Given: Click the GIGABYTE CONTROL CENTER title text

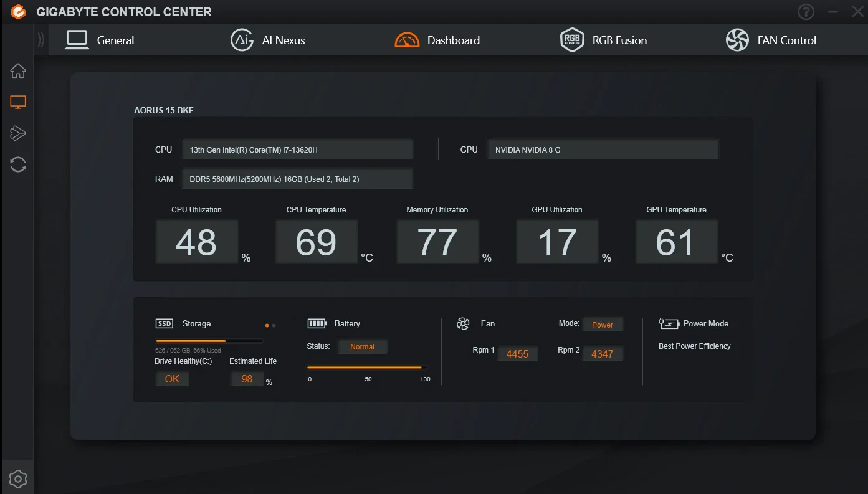Looking at the screenshot, I should (124, 12).
